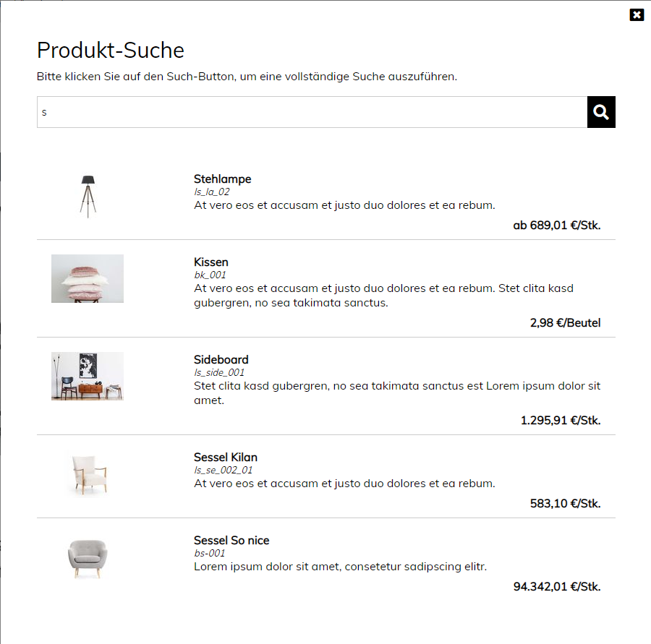Image resolution: width=651 pixels, height=644 pixels.
Task: Select the Sessel So nice title
Action: [231, 540]
